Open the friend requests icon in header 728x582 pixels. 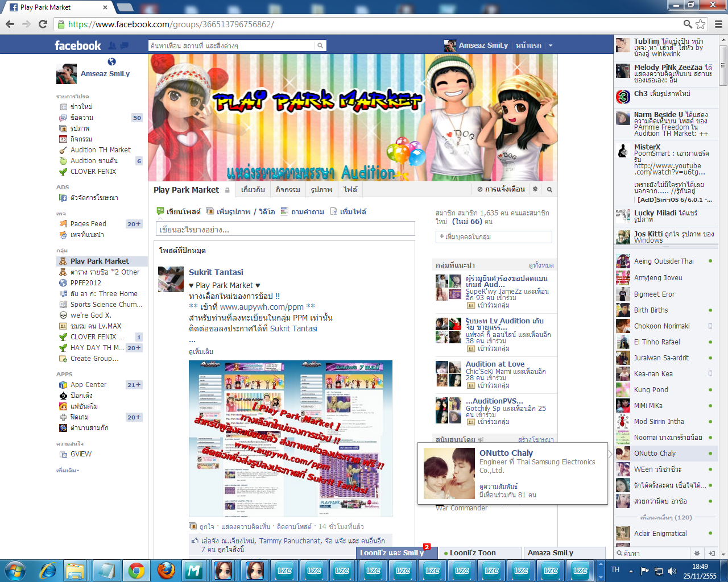[112, 45]
